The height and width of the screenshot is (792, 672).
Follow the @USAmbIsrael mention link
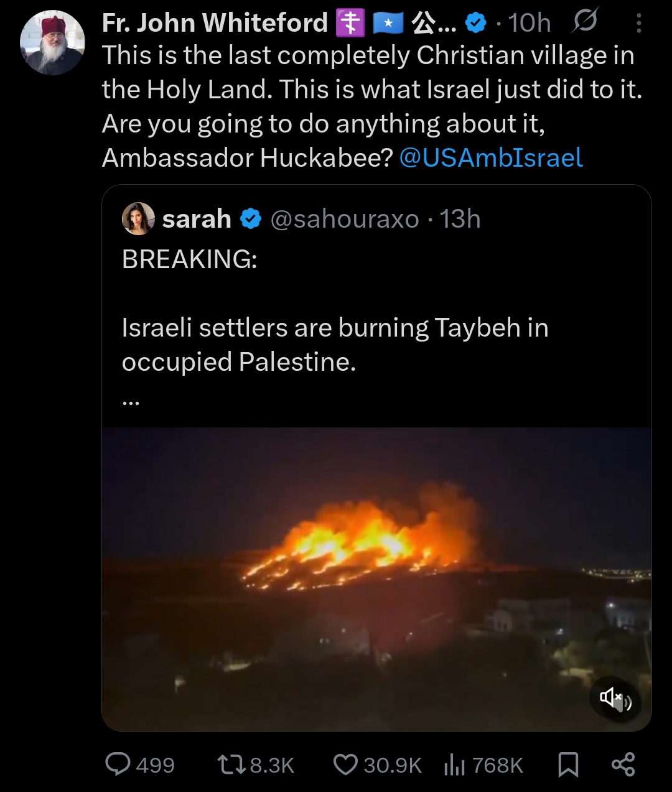pos(491,158)
